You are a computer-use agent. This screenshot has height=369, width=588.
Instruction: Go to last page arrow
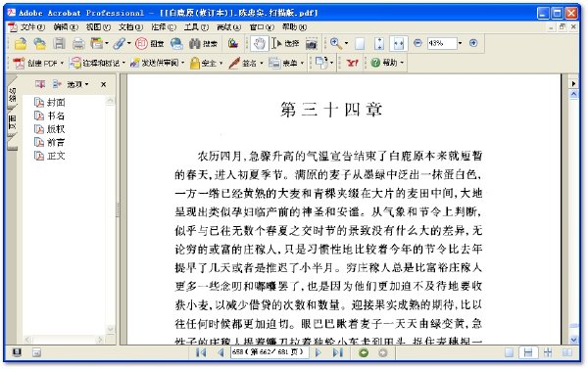[x=338, y=352]
